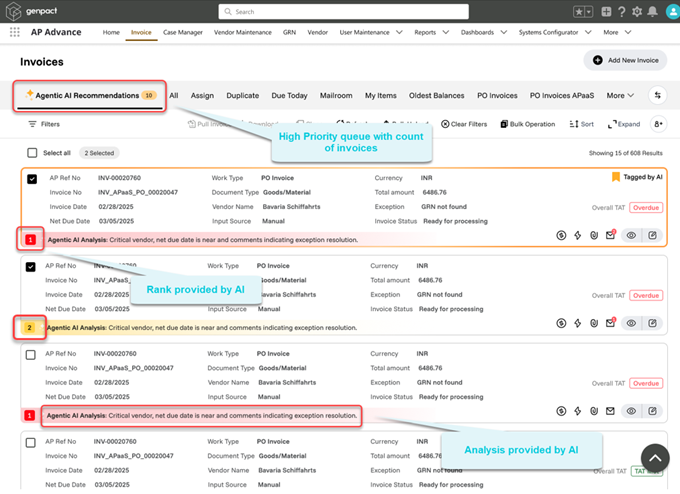Check the third invoice checkbox
The image size is (680, 494).
tap(30, 355)
